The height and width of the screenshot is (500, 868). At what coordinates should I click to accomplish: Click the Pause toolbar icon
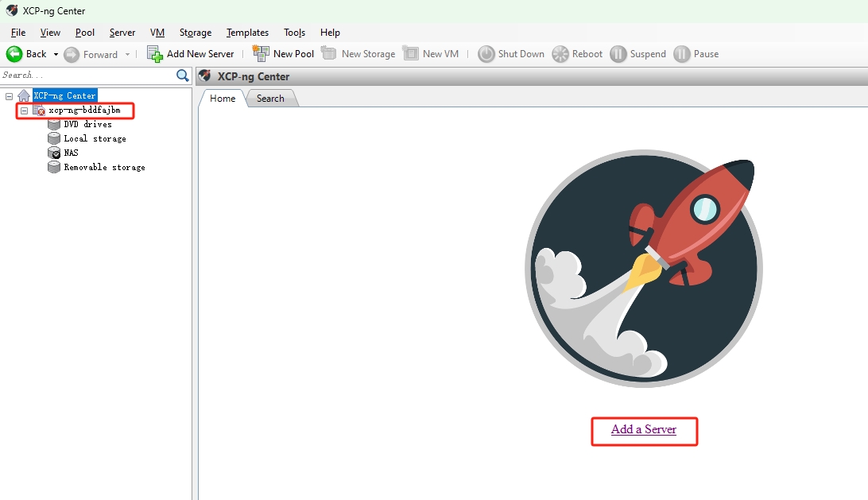(x=681, y=54)
